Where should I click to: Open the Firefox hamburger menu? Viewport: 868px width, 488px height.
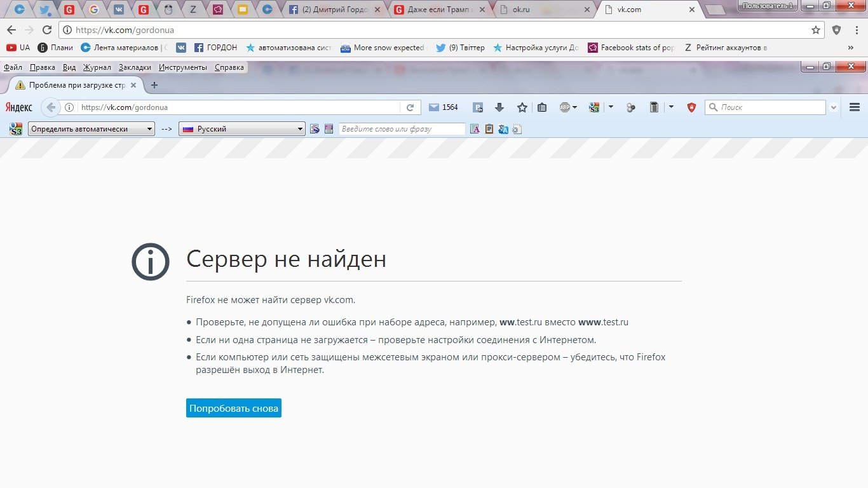(854, 107)
